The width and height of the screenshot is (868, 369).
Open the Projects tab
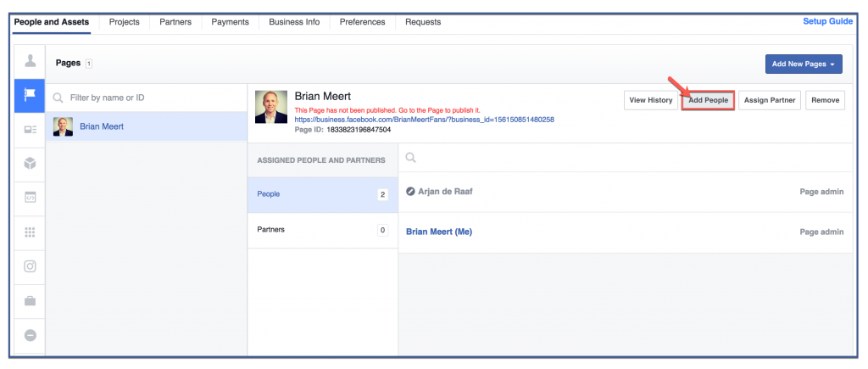[124, 22]
